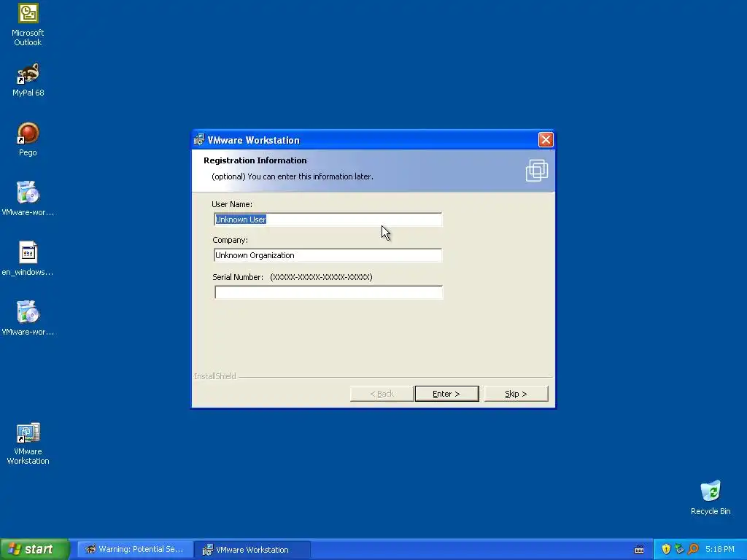This screenshot has width=747, height=560.
Task: Click the Skip > button
Action: [516, 394]
